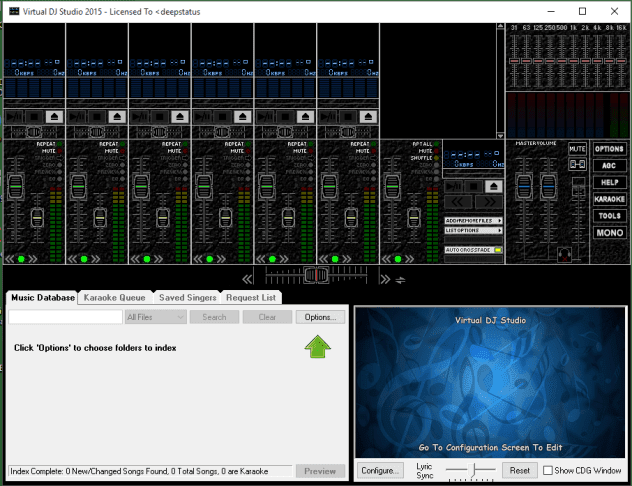Play/pause the first player deck
The height and width of the screenshot is (486, 632).
tap(14, 117)
